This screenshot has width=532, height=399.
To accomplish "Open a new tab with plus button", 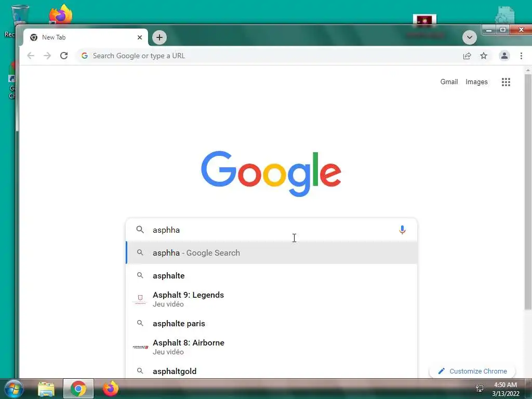I will [159, 37].
